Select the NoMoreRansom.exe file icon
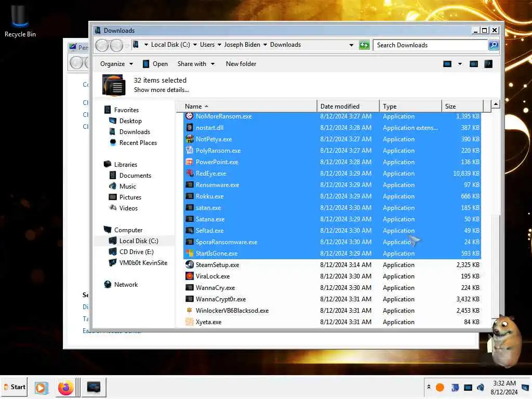This screenshot has height=399, width=532. [x=189, y=116]
